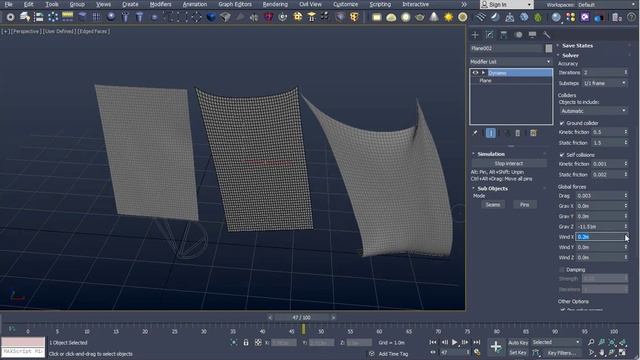Expand Dynamo modifier sub-objects arrow
The image size is (640, 360).
pyautogui.click(x=483, y=73)
